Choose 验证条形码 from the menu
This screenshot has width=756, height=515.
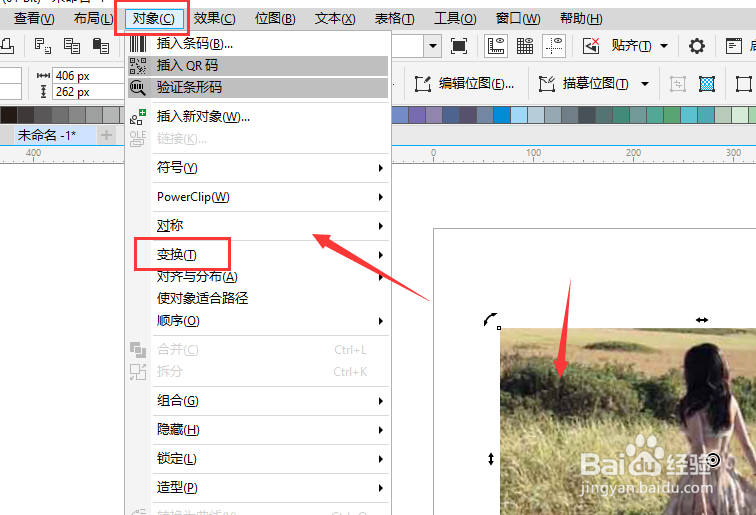tap(258, 87)
